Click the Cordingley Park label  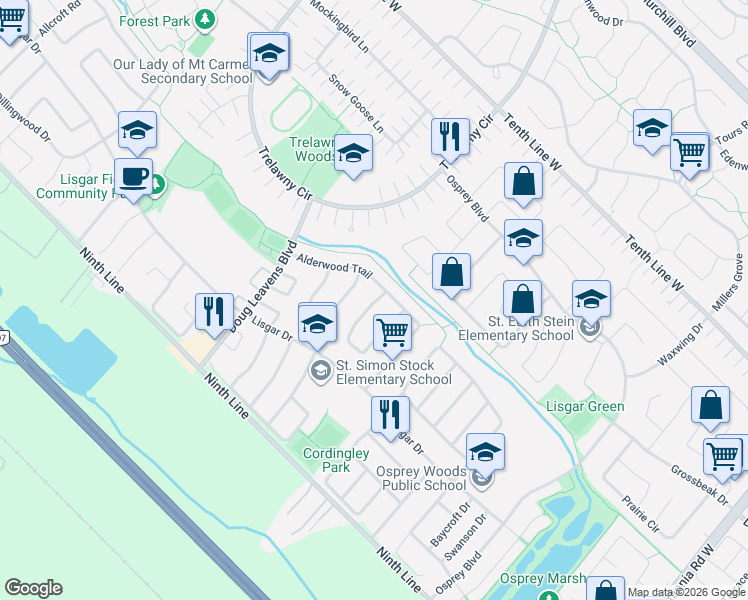(x=336, y=460)
